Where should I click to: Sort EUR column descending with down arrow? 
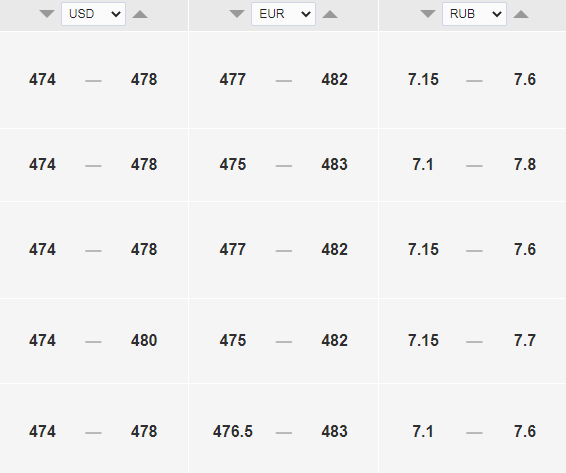tap(237, 14)
